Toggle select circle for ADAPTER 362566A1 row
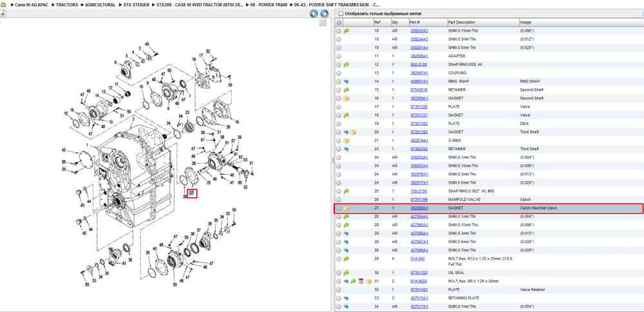Screen dimensions: 644x312 (339, 56)
